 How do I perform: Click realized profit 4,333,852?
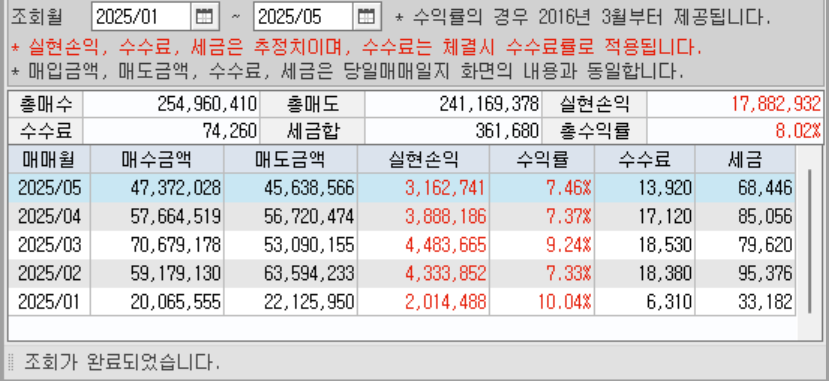446,273
